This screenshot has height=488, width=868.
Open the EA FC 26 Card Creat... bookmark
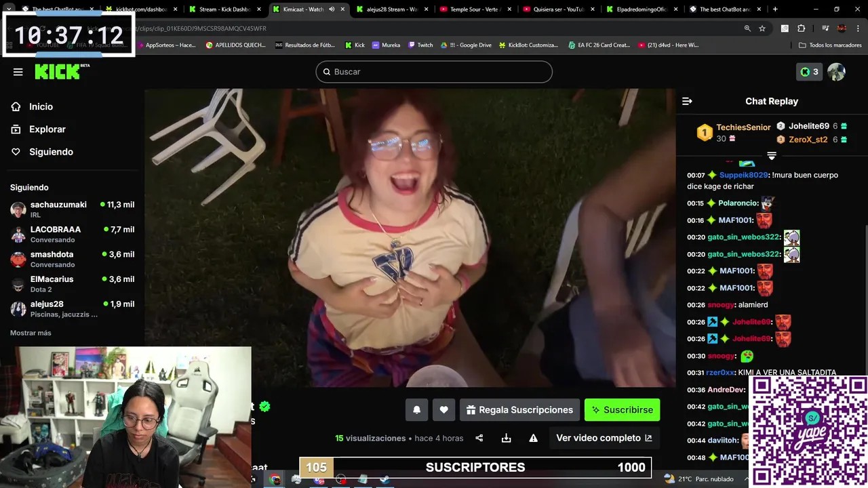(x=599, y=45)
